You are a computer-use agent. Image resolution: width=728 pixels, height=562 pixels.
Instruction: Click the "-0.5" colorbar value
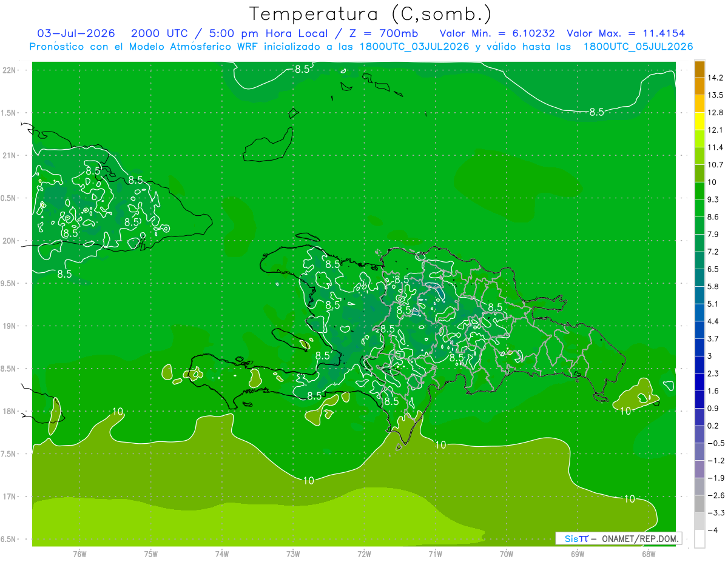716,443
